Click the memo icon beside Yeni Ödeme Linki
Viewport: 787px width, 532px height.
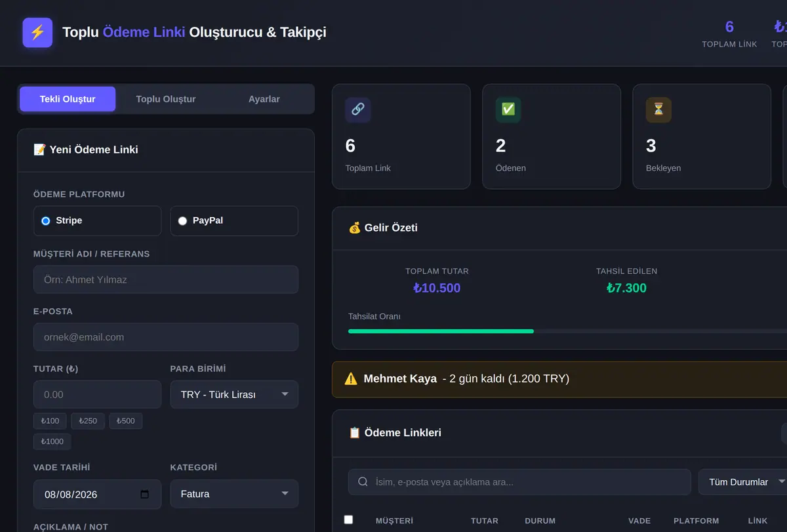coord(39,150)
